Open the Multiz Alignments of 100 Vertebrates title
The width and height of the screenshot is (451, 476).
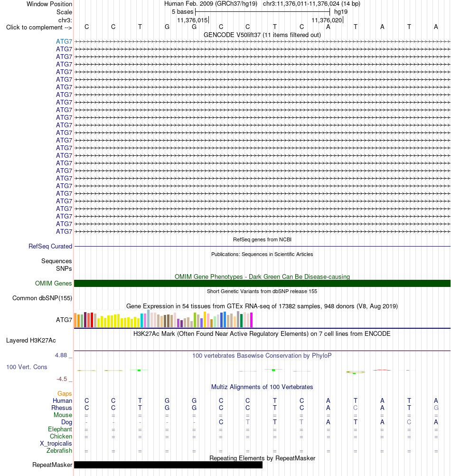262,387
